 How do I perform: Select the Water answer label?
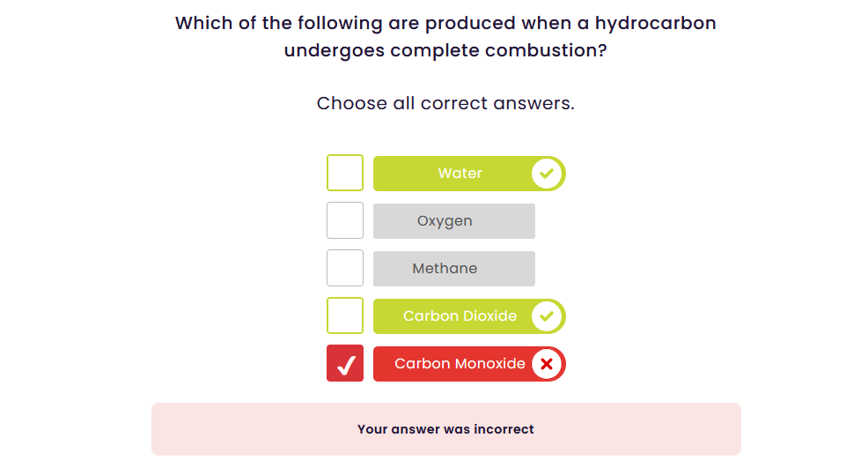460,174
